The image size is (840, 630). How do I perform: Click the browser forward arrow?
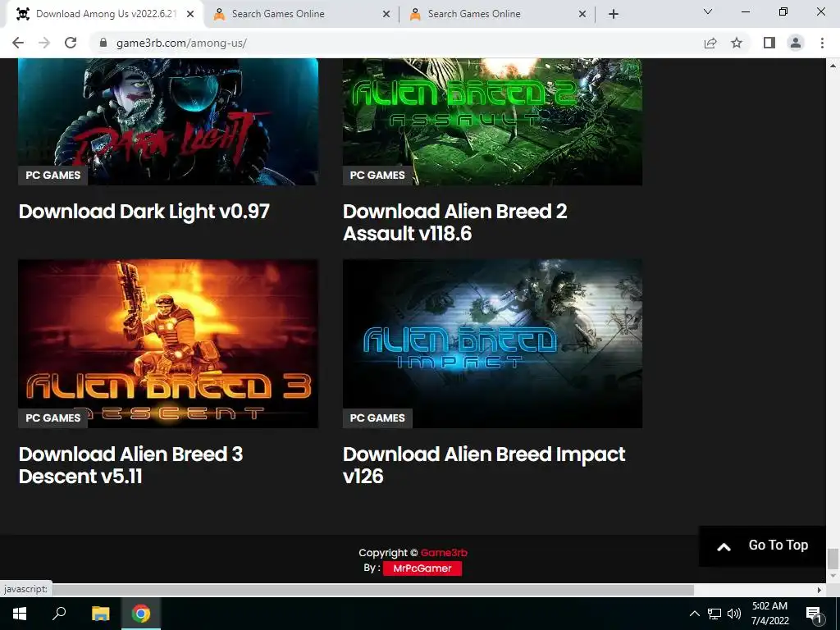tap(44, 43)
